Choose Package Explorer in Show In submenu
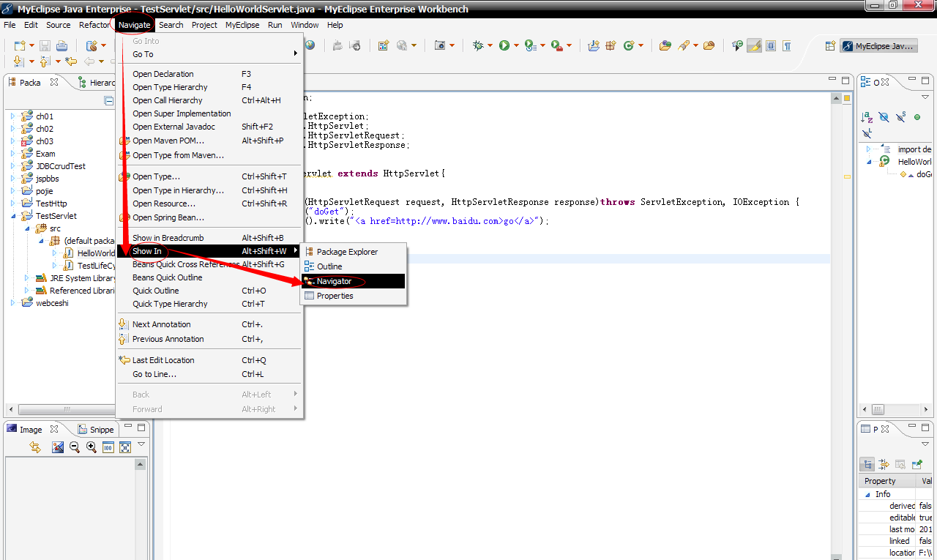937x560 pixels. coord(353,252)
